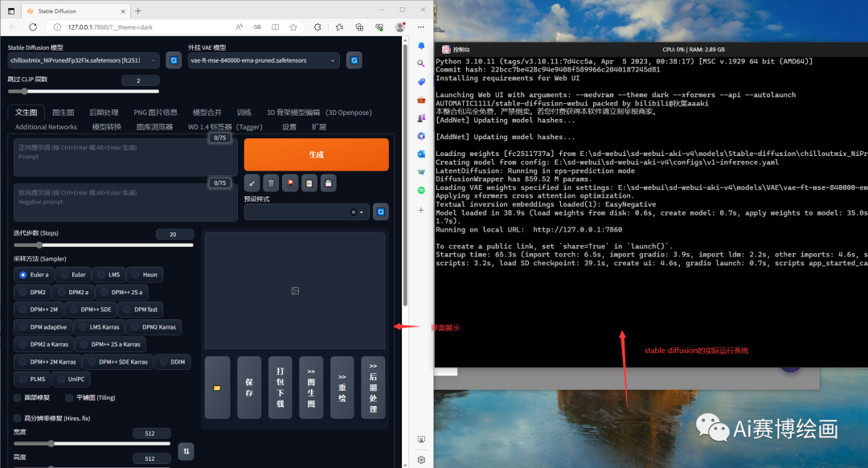Send the image to 后期处理 button
This screenshot has height=468, width=868.
pos(373,388)
